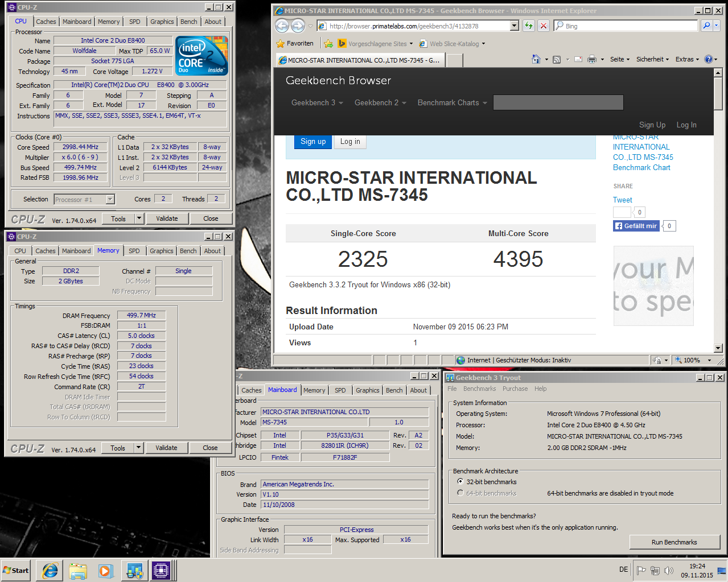Click the Bing search magnifier button
The height and width of the screenshot is (582, 728).
tap(706, 26)
